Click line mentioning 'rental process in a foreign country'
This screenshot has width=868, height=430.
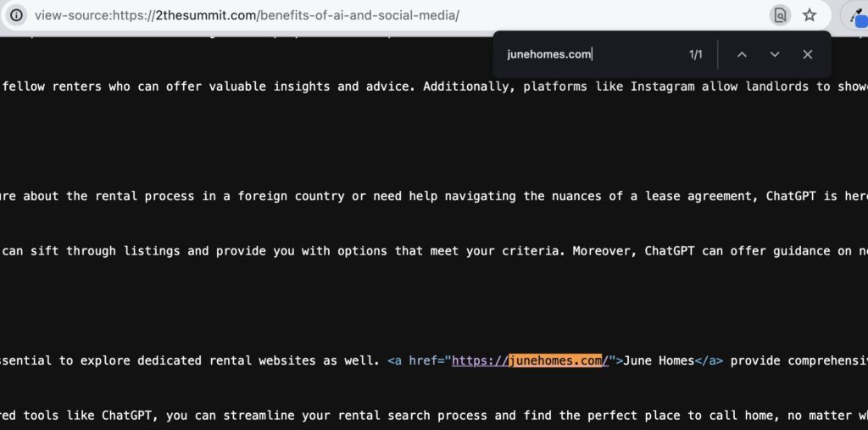[x=434, y=196]
